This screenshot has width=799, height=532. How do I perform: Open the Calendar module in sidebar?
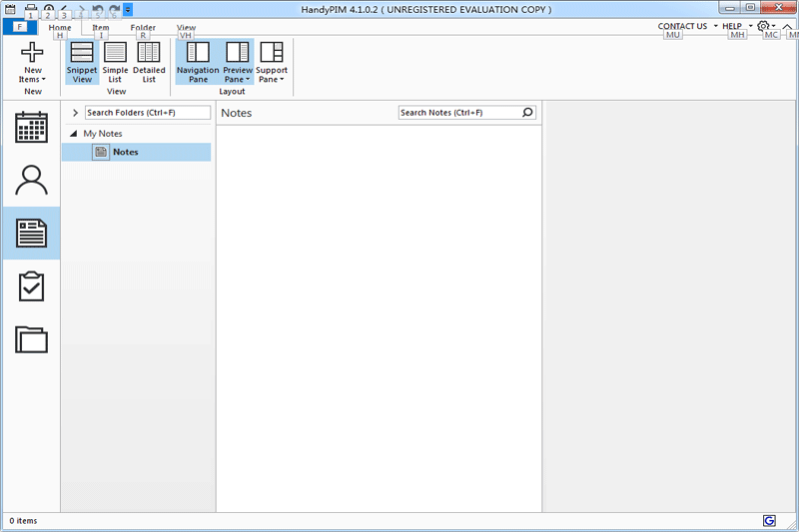point(31,128)
